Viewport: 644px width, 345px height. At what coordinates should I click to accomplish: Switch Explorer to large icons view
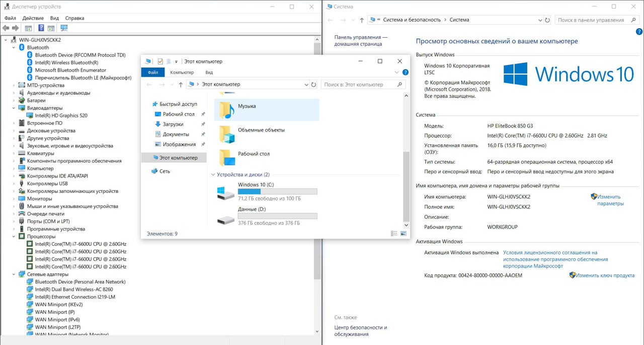(x=403, y=234)
